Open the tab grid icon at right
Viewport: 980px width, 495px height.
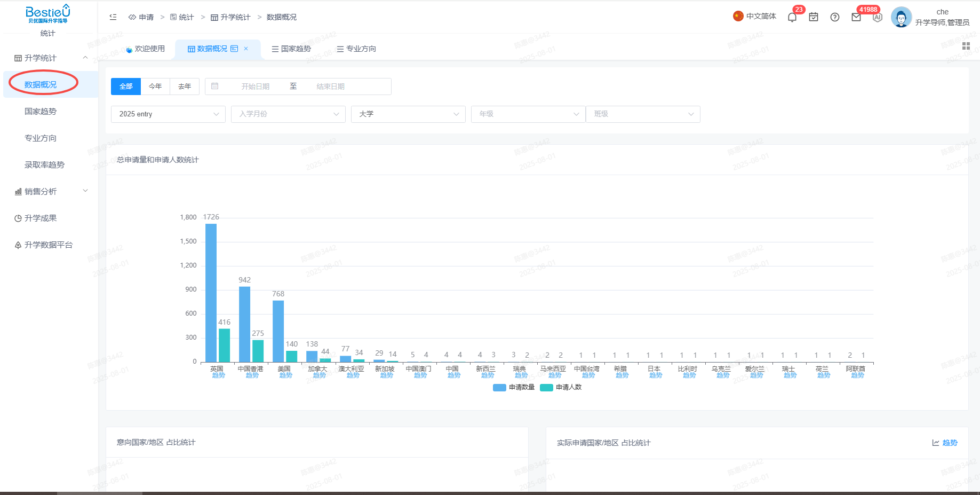coord(966,46)
